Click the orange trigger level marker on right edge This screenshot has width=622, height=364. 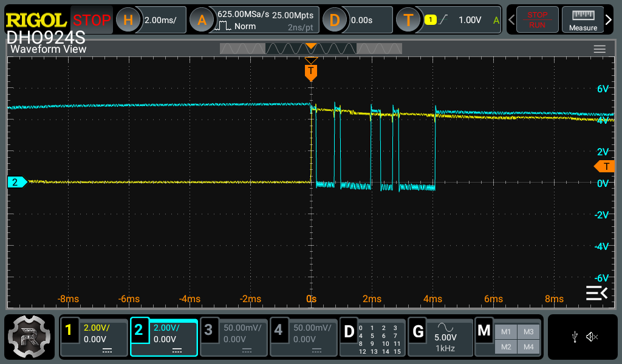[604, 166]
